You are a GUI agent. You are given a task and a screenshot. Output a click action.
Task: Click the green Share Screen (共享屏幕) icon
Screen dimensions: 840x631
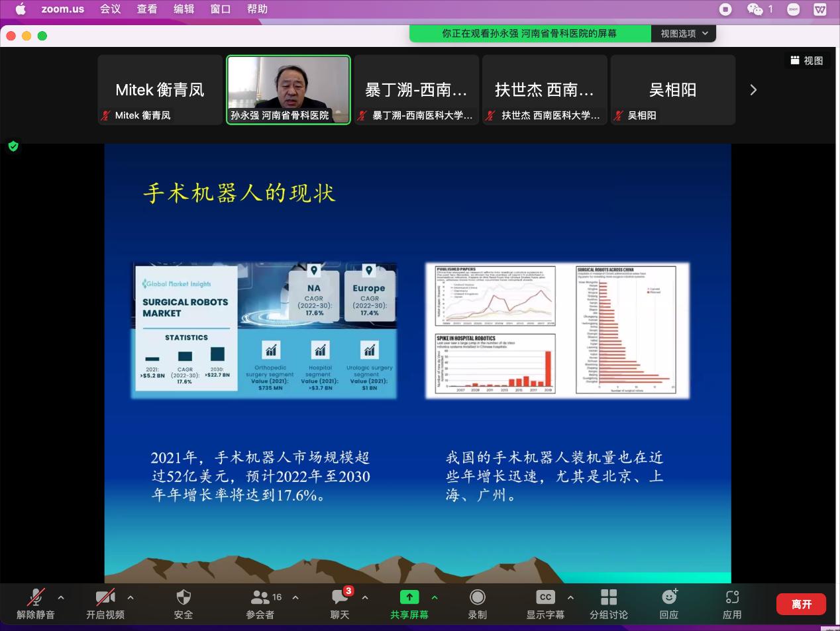[409, 597]
